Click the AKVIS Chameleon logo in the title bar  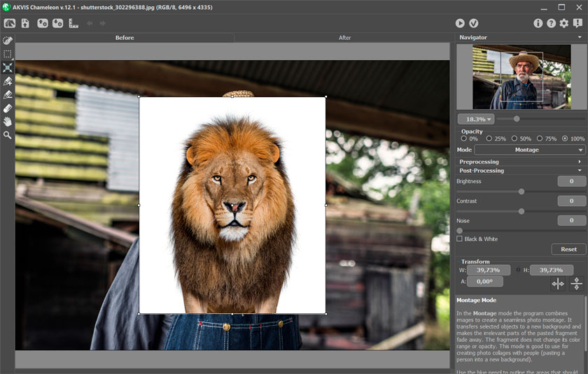coord(6,7)
